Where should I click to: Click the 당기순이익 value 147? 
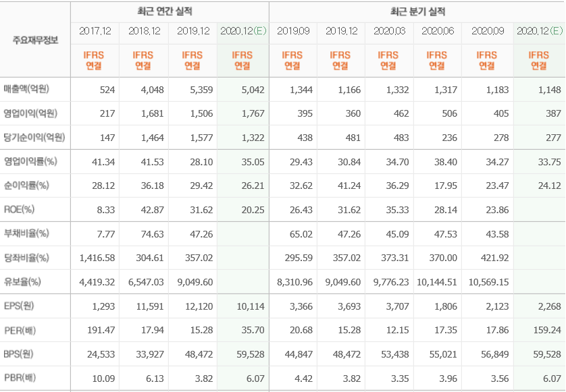pyautogui.click(x=107, y=138)
